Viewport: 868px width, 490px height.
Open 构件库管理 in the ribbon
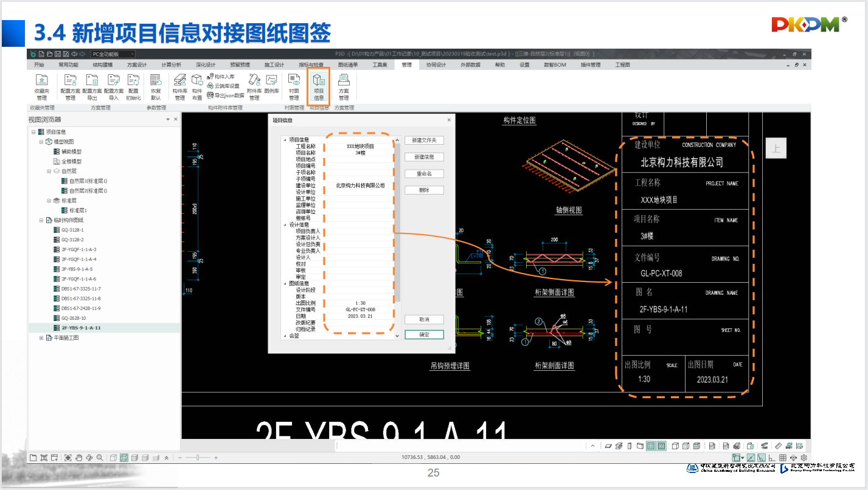point(180,86)
